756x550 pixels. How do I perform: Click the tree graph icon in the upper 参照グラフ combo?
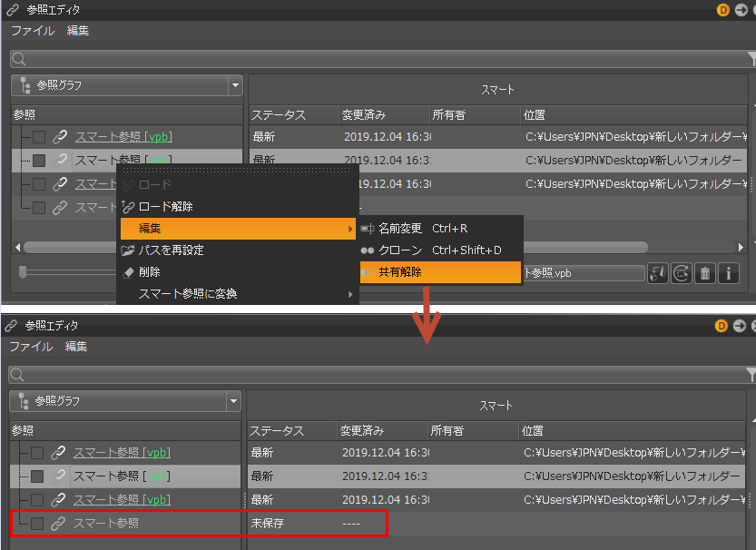pyautogui.click(x=25, y=85)
